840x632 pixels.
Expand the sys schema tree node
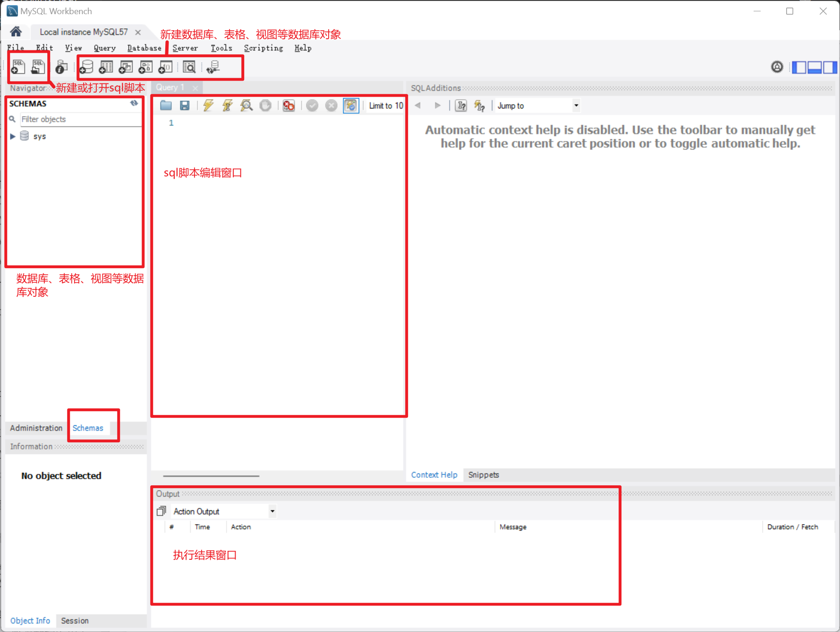click(13, 136)
